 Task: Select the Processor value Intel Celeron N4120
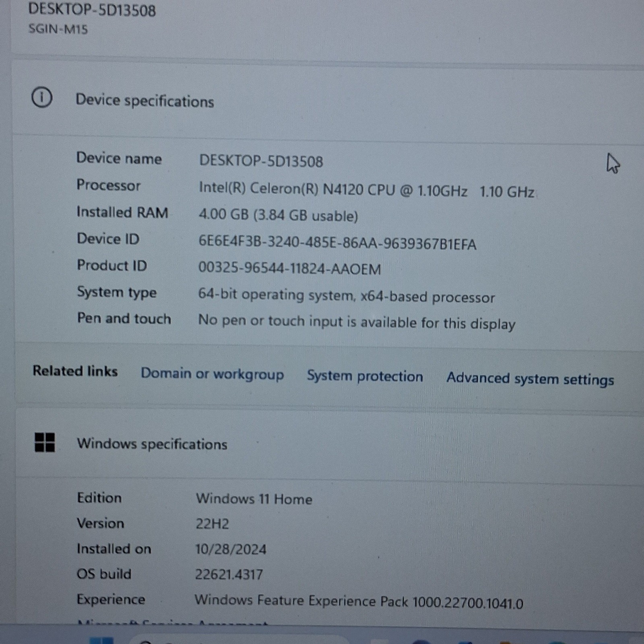pyautogui.click(x=367, y=190)
